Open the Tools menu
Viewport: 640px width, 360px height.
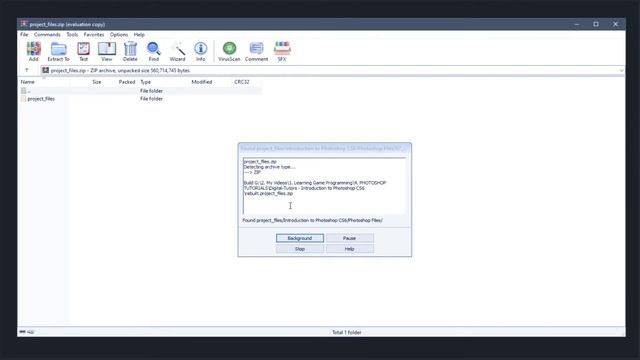coord(72,35)
